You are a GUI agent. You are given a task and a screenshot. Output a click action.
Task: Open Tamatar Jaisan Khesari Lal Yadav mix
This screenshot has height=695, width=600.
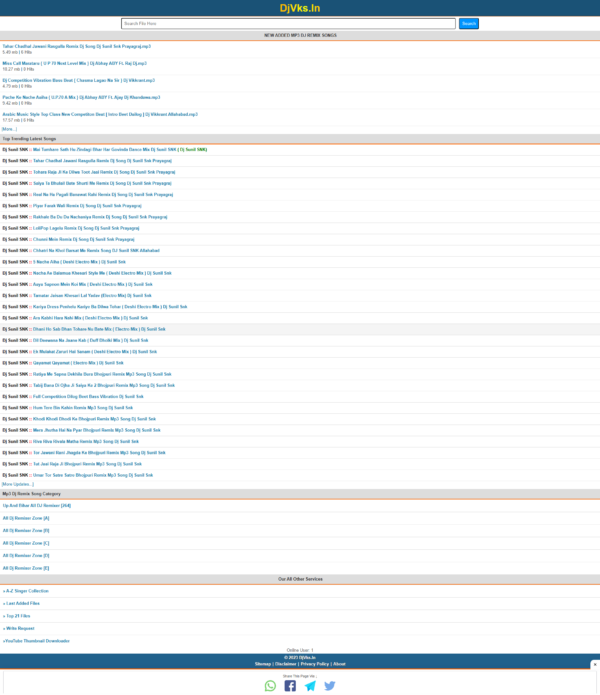tap(92, 296)
